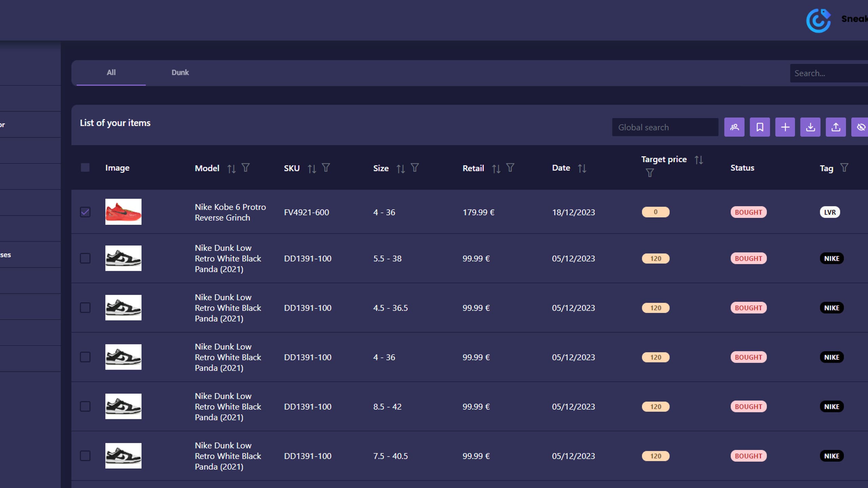Click the top Search... input box

coord(829,73)
